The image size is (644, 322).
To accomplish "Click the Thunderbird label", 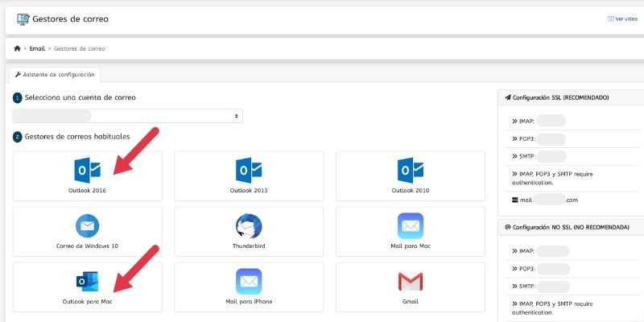I will tap(249, 246).
